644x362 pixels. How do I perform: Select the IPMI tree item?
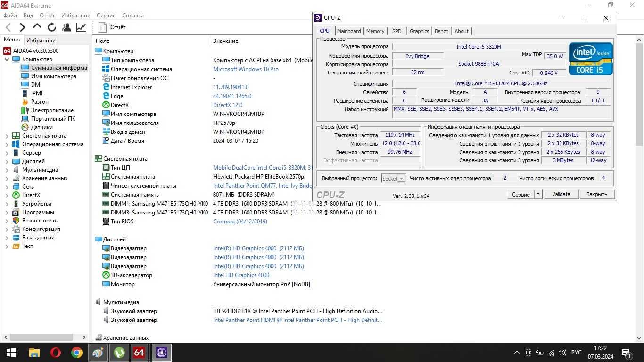click(32, 93)
